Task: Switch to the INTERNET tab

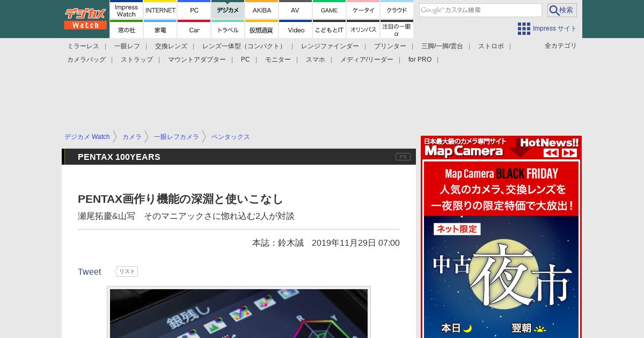Action: point(160,10)
